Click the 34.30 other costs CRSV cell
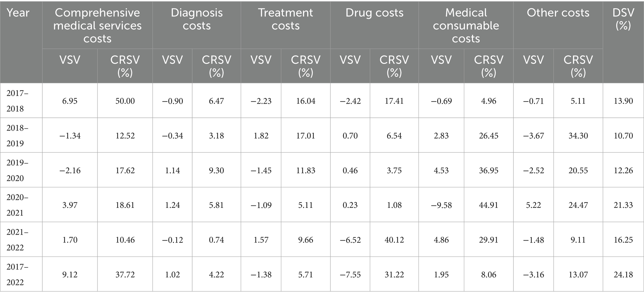 click(x=578, y=136)
